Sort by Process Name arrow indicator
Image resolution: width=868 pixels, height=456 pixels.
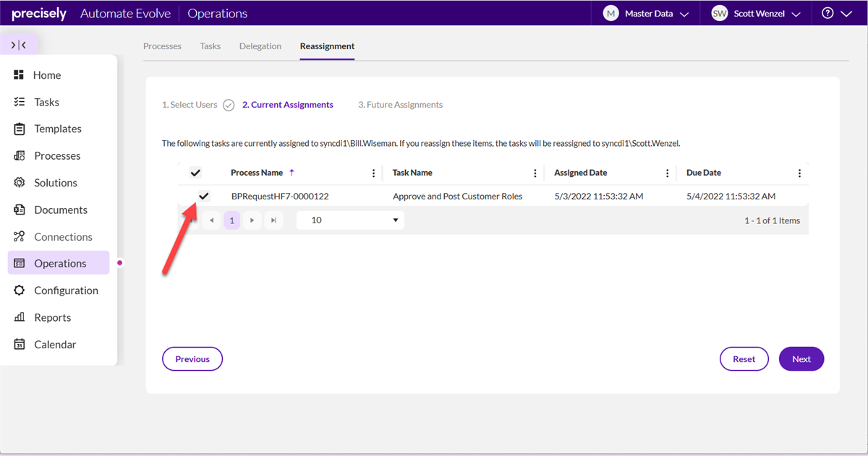[292, 172]
